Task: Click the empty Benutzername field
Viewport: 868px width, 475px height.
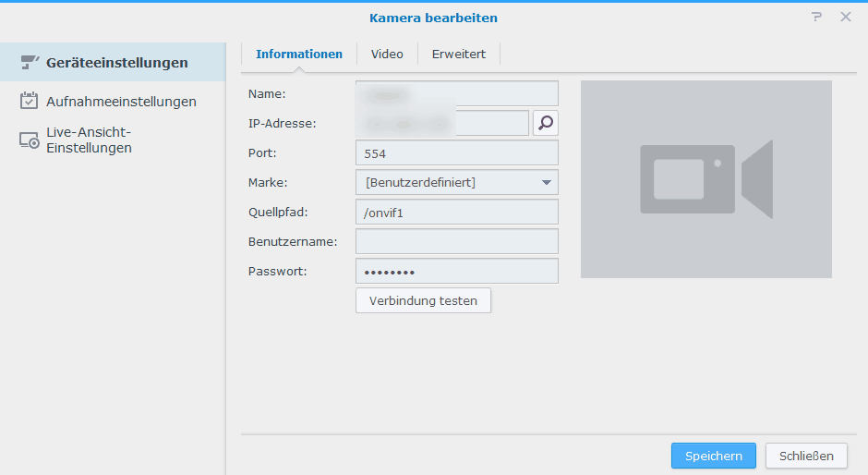Action: pyautogui.click(x=456, y=241)
